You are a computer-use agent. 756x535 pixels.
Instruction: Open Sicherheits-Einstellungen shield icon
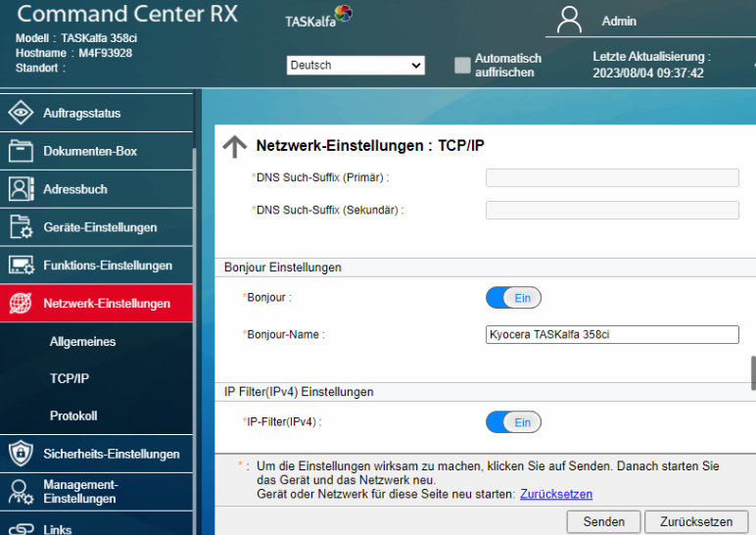tap(21, 454)
